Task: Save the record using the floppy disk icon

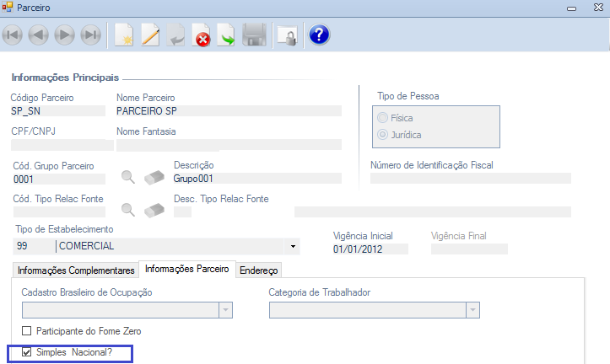Action: 255,35
